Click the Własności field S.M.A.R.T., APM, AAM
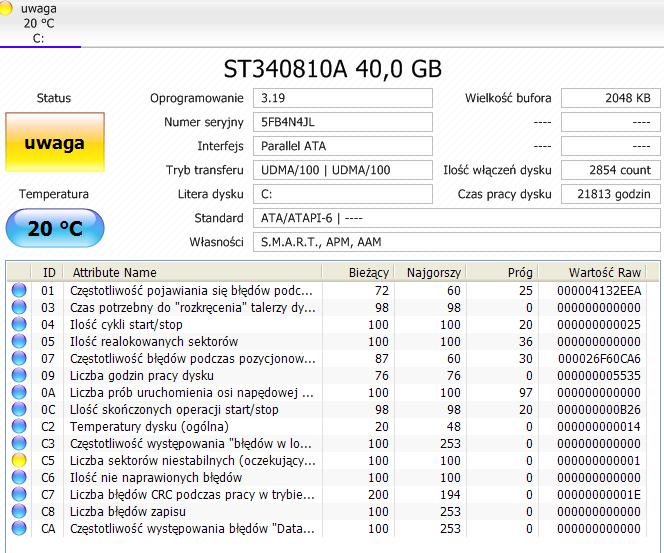The image size is (664, 553). click(x=456, y=242)
